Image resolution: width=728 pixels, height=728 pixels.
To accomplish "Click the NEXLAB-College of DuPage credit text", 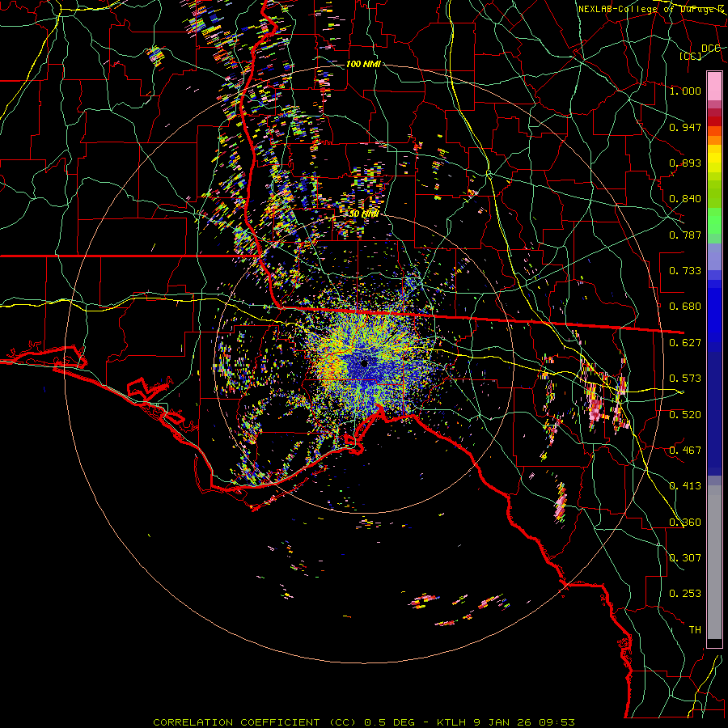I will point(652,9).
